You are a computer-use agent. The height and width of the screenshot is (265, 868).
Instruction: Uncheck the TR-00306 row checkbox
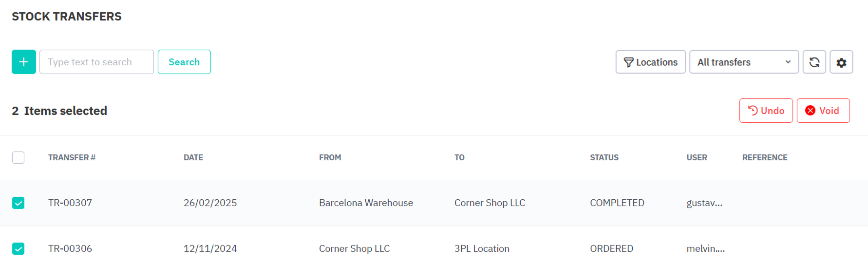(19, 248)
